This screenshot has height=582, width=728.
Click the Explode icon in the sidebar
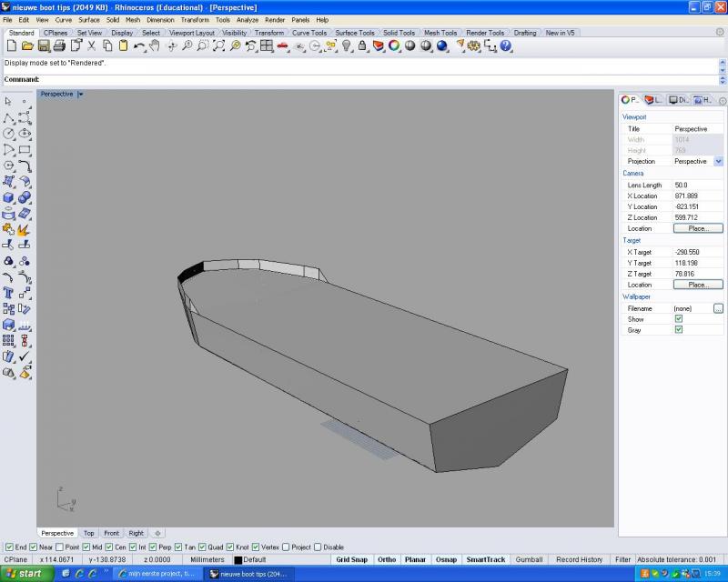(25, 229)
